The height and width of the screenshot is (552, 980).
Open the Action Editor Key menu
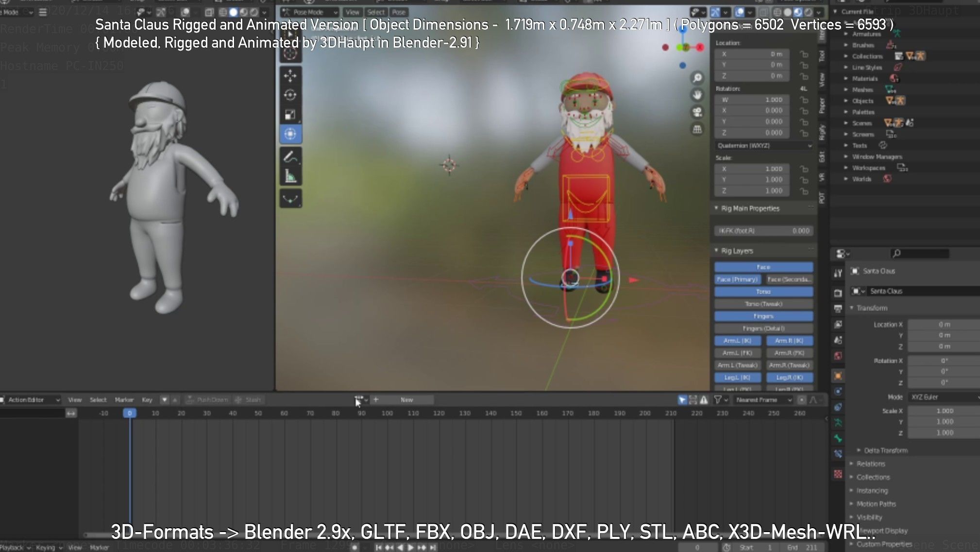coord(147,400)
